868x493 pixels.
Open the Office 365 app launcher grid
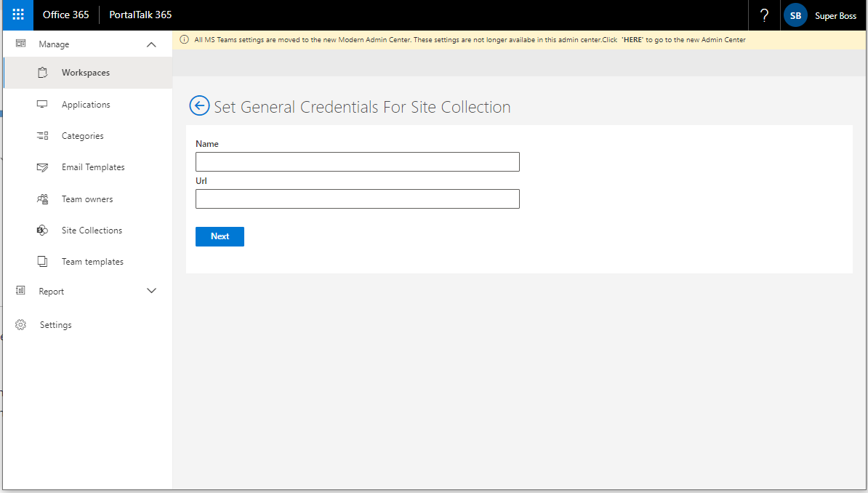[18, 15]
